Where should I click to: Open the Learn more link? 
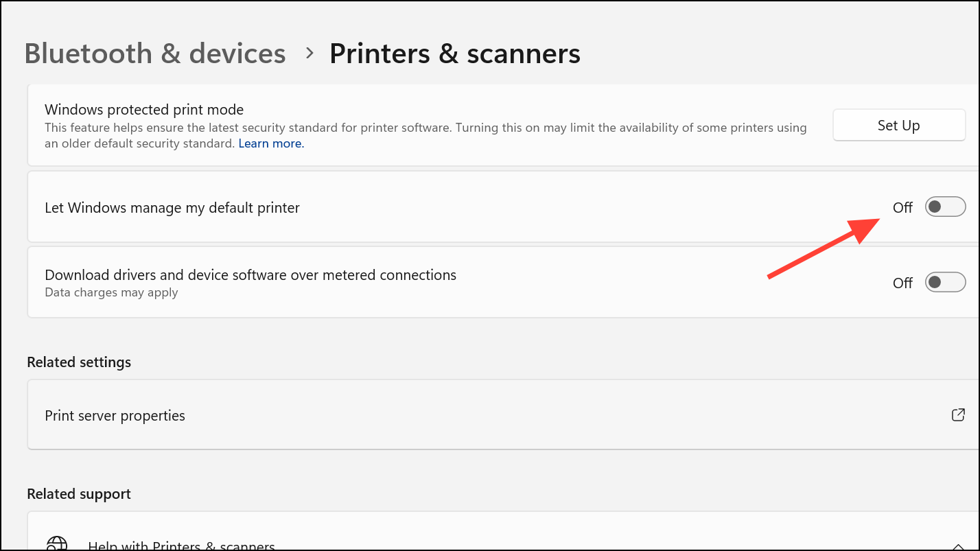271,144
